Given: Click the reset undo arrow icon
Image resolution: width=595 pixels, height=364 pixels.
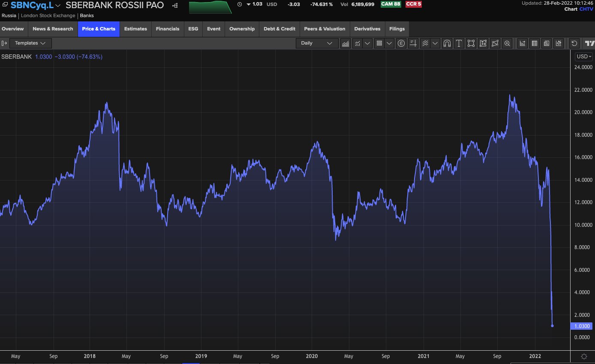Looking at the screenshot, I should click(574, 43).
